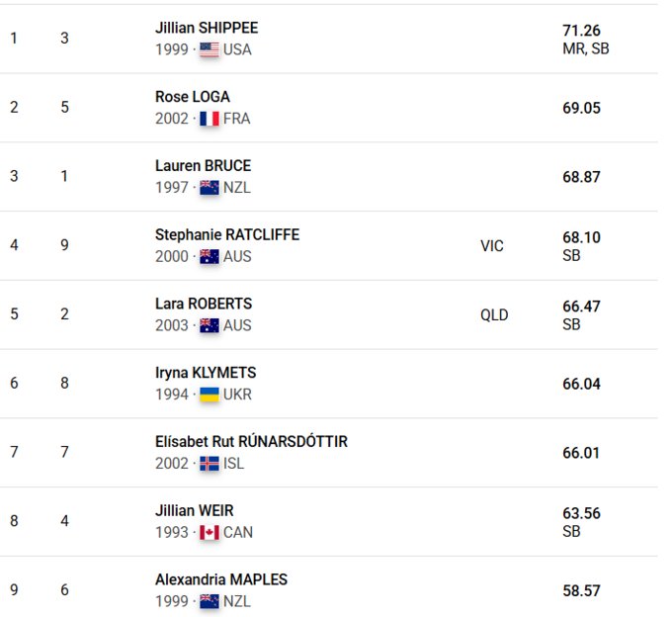Click the QLD state label

pos(494,315)
